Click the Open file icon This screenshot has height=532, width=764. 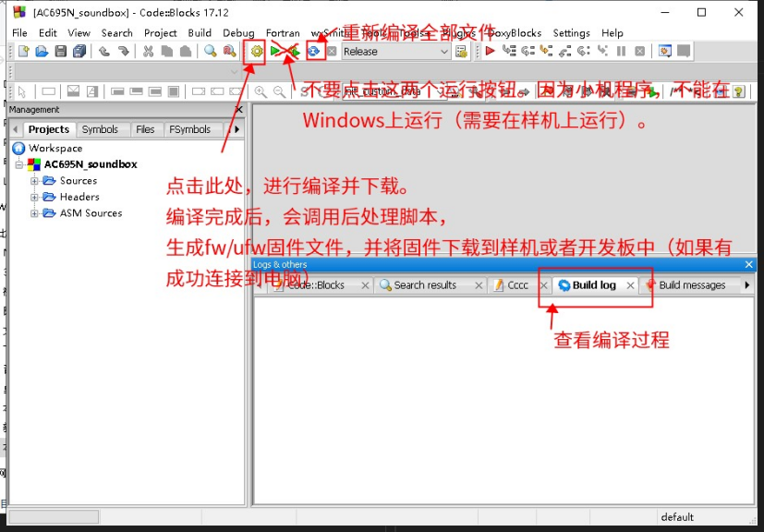tap(42, 51)
